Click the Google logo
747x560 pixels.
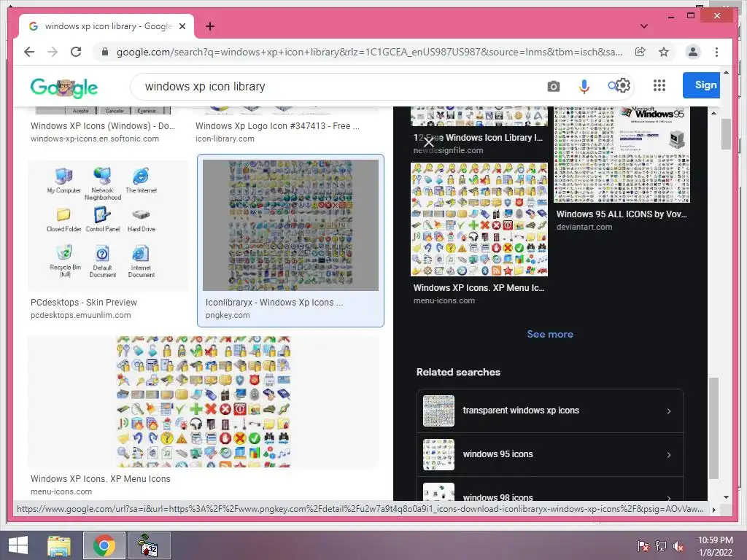[x=64, y=87]
